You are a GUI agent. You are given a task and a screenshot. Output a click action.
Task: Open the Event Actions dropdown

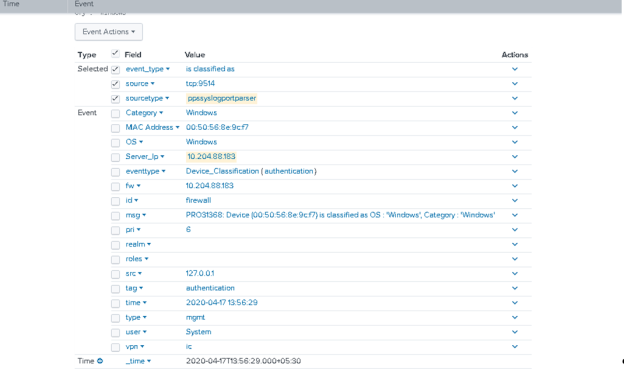(109, 32)
